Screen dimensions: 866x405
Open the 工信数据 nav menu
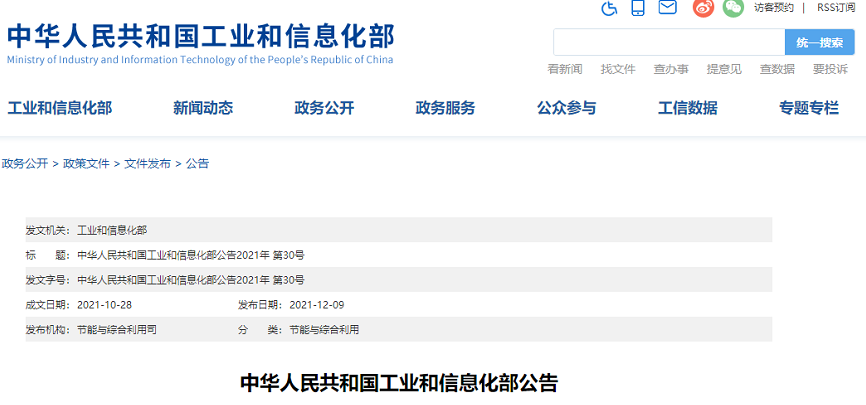tap(688, 108)
